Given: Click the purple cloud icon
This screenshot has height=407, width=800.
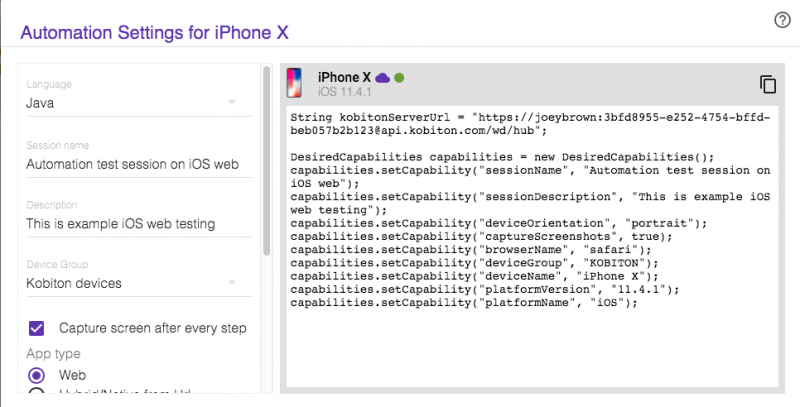Looking at the screenshot, I should [382, 77].
